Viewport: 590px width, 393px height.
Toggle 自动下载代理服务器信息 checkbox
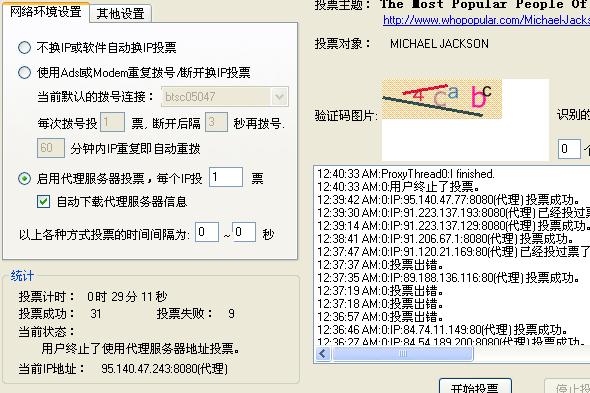click(x=43, y=201)
